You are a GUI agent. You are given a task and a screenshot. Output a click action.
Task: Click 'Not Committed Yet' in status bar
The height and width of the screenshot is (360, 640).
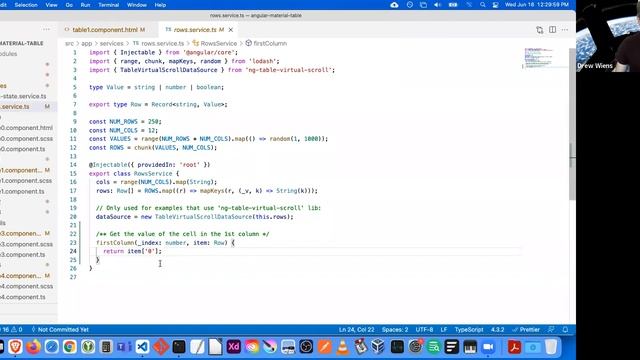(60, 329)
